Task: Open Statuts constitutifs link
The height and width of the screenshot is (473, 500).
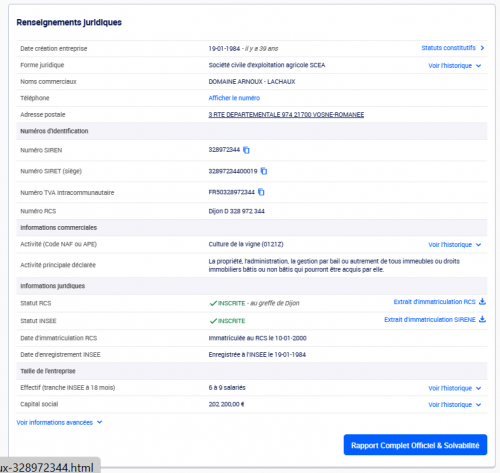Action: (448, 48)
